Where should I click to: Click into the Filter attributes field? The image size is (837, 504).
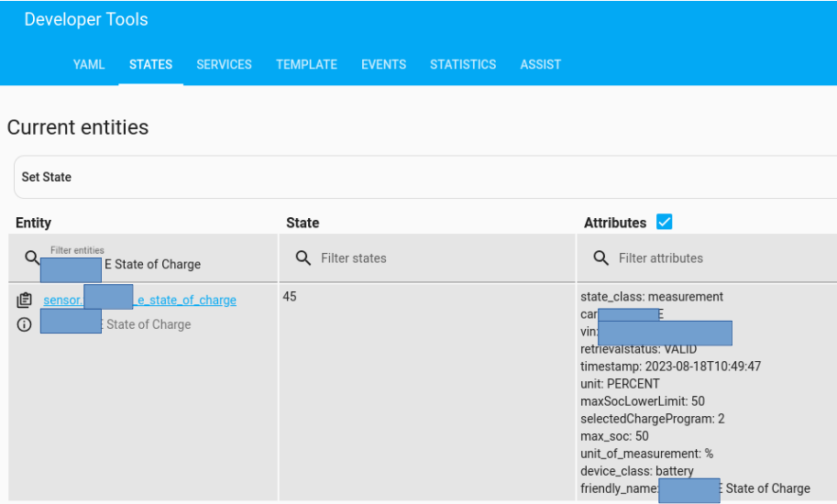click(x=715, y=258)
